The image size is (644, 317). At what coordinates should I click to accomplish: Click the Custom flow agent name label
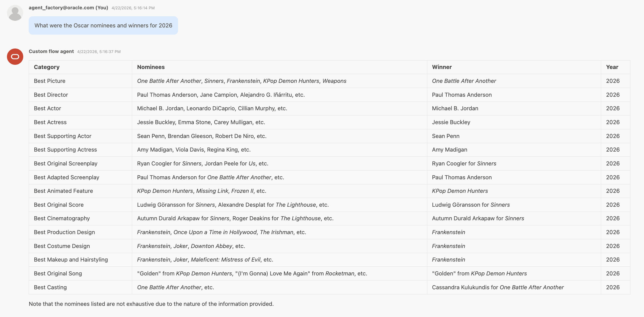tap(51, 52)
